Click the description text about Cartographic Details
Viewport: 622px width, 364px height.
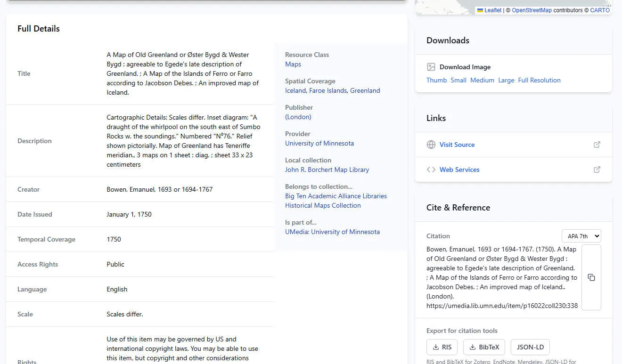pyautogui.click(x=184, y=141)
